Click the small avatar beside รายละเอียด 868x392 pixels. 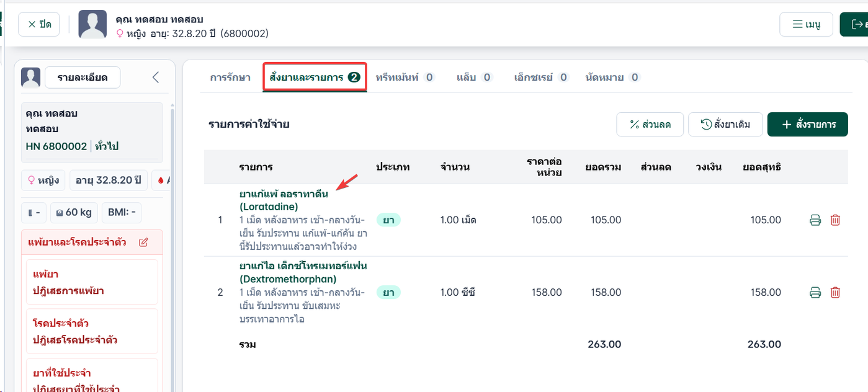(30, 78)
